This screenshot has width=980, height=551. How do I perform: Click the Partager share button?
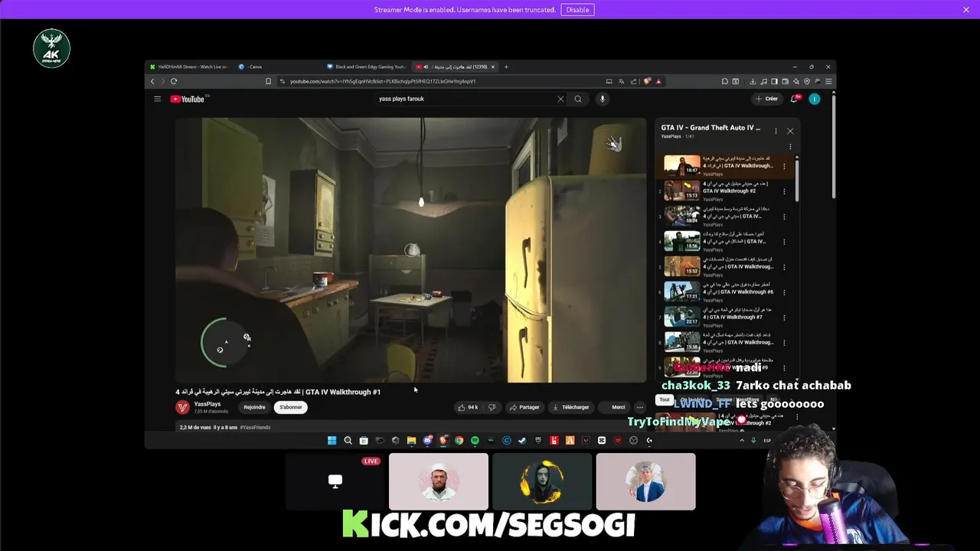coord(524,407)
